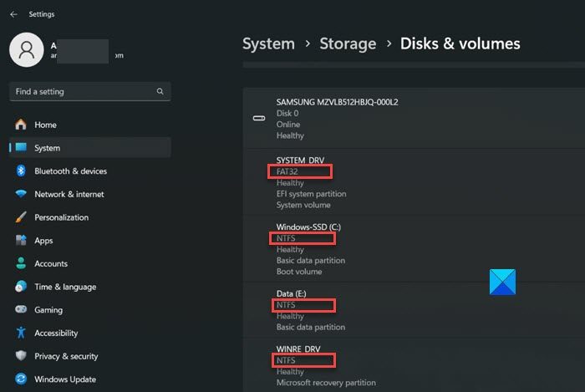Click the Samsung disk drive icon
Image resolution: width=585 pixels, height=392 pixels.
click(x=259, y=118)
